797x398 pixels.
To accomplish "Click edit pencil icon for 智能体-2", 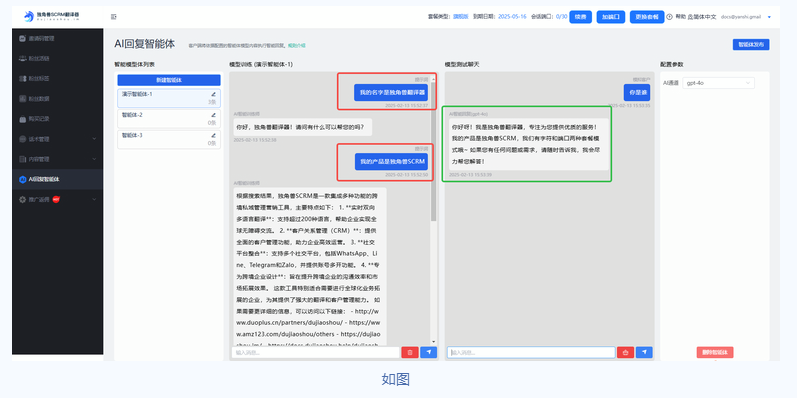I will click(x=213, y=115).
